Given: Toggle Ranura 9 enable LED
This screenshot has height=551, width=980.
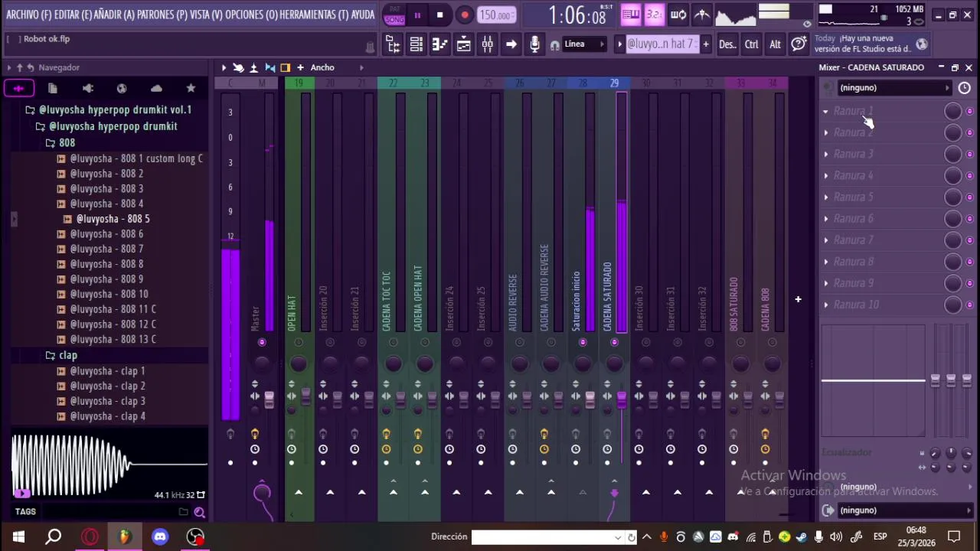Looking at the screenshot, I should pos(969,283).
